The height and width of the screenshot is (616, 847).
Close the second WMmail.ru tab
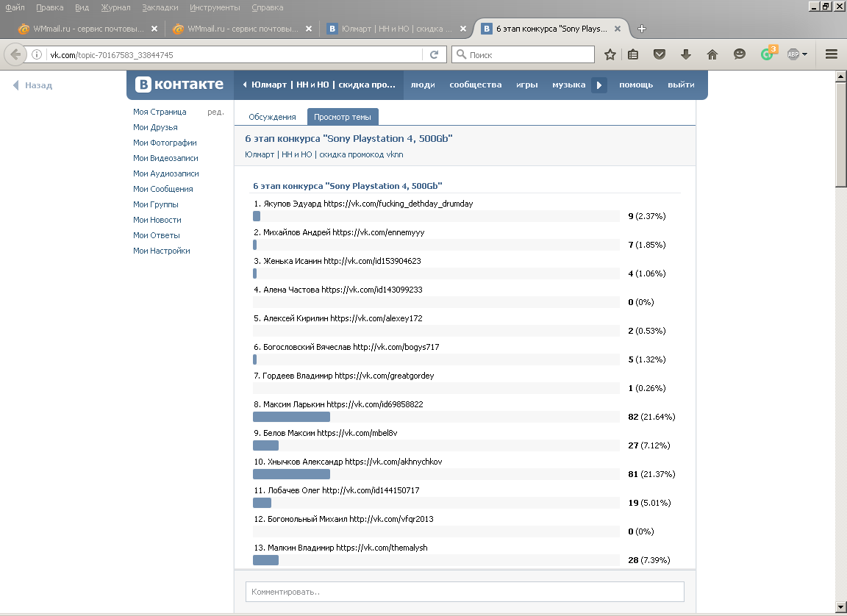309,29
